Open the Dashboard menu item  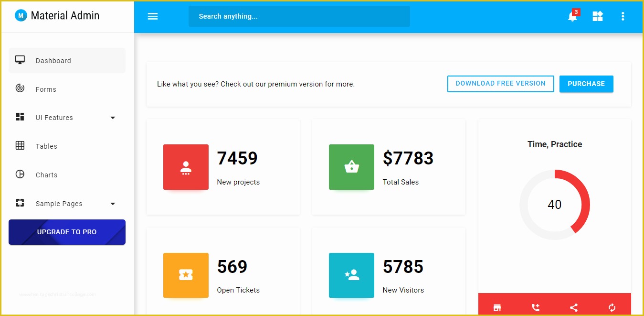coord(53,60)
